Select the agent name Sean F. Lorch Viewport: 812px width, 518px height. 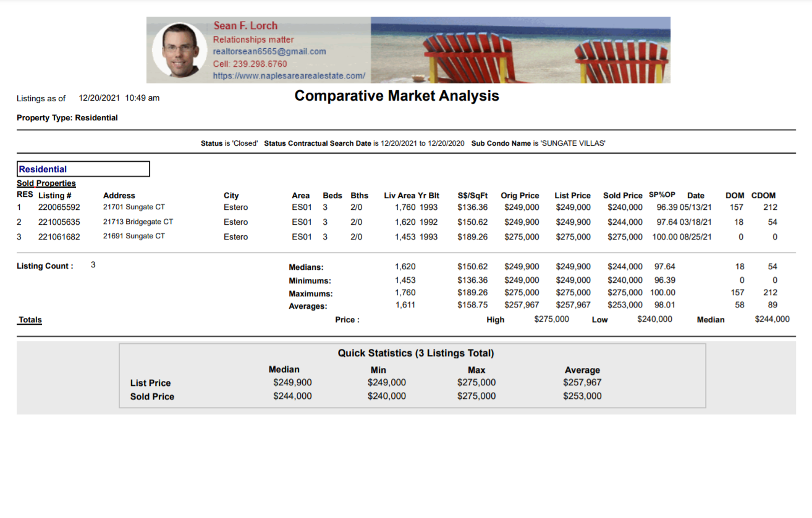tap(245, 26)
